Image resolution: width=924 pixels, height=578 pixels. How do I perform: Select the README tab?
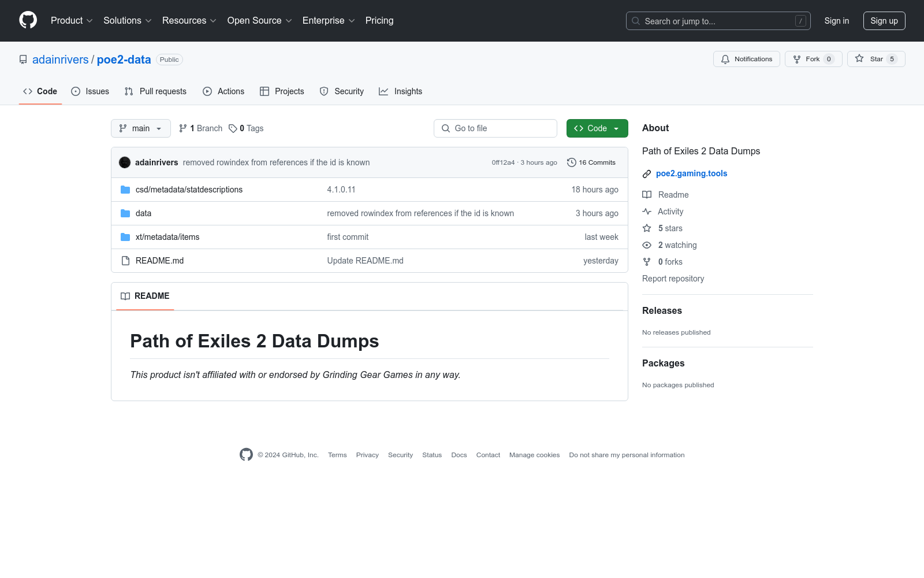(145, 296)
